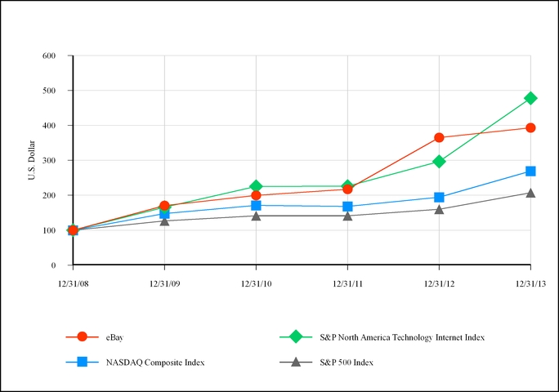This screenshot has height=392, width=559.
Task: Click the 12/31/08 x-axis date label
Action: click(x=73, y=282)
